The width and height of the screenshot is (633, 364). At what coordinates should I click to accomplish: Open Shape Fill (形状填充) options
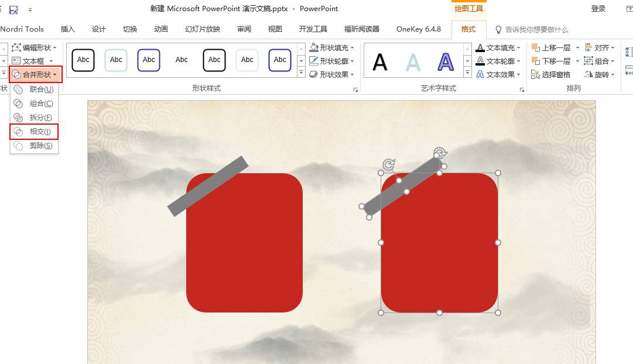332,47
